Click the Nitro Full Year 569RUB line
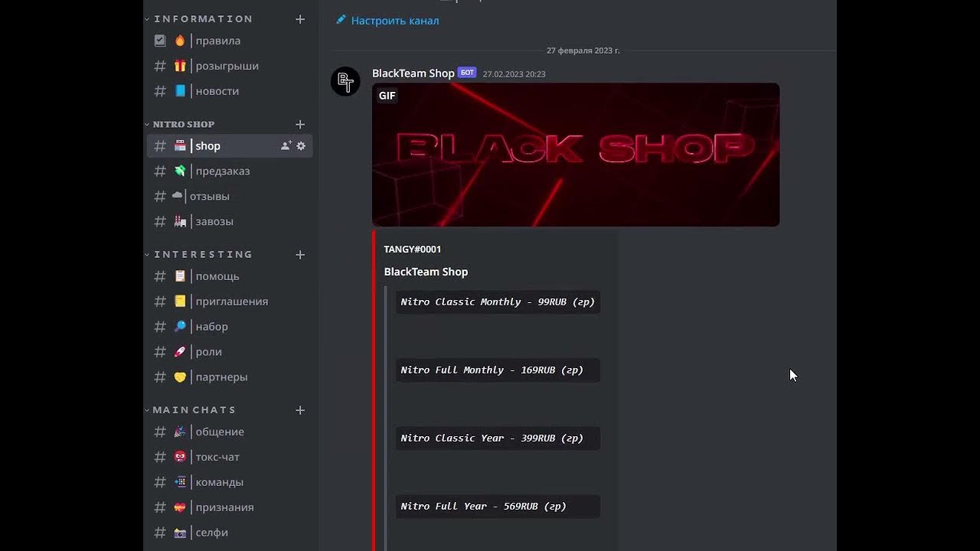 click(498, 507)
